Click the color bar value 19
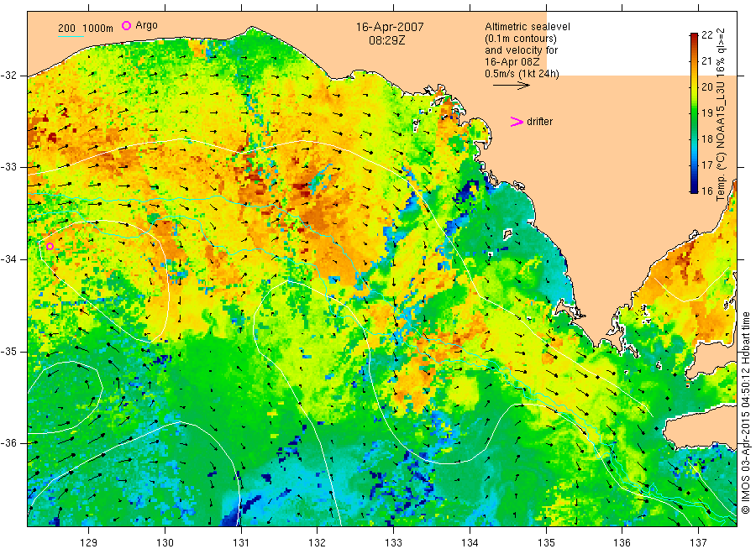Image resolution: width=756 pixels, height=554 pixels. point(706,112)
